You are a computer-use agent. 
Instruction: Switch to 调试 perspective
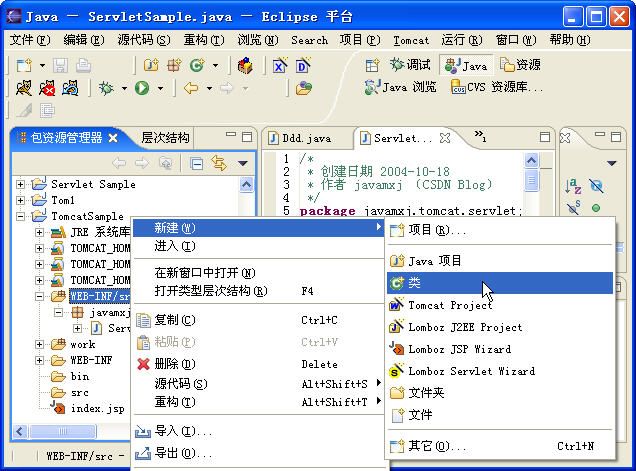point(410,65)
